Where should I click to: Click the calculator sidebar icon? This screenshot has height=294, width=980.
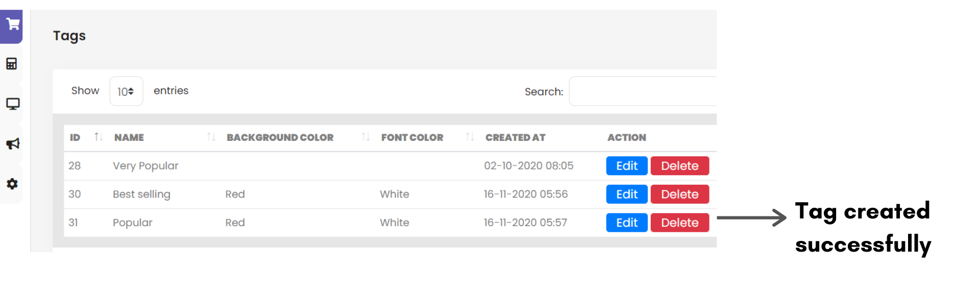12,64
